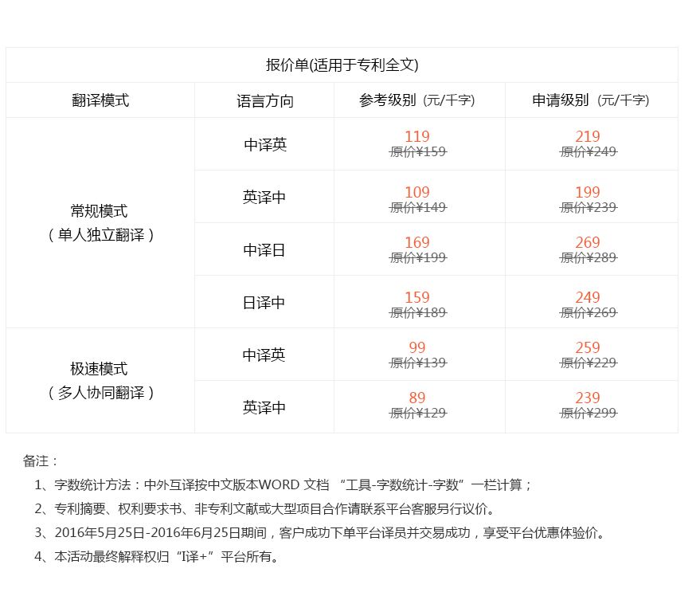
Task: Click the red price 99
Action: (x=417, y=347)
